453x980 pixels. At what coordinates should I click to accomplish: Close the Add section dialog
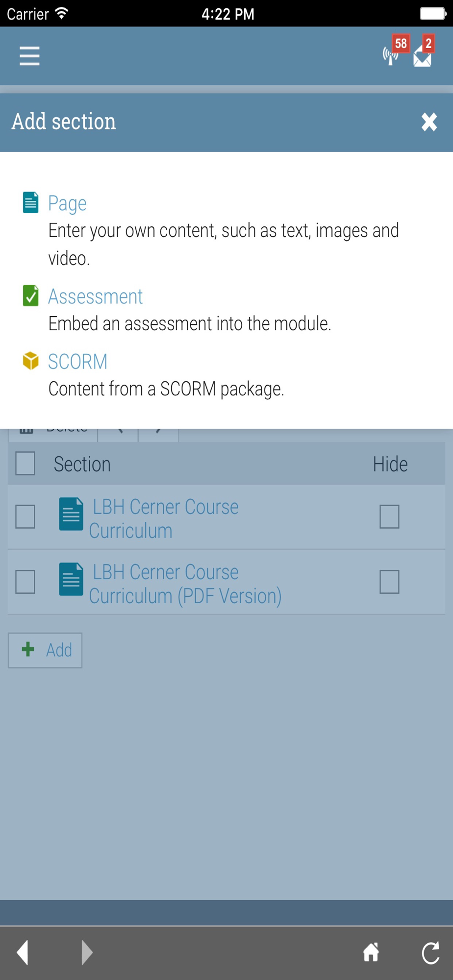click(x=429, y=122)
